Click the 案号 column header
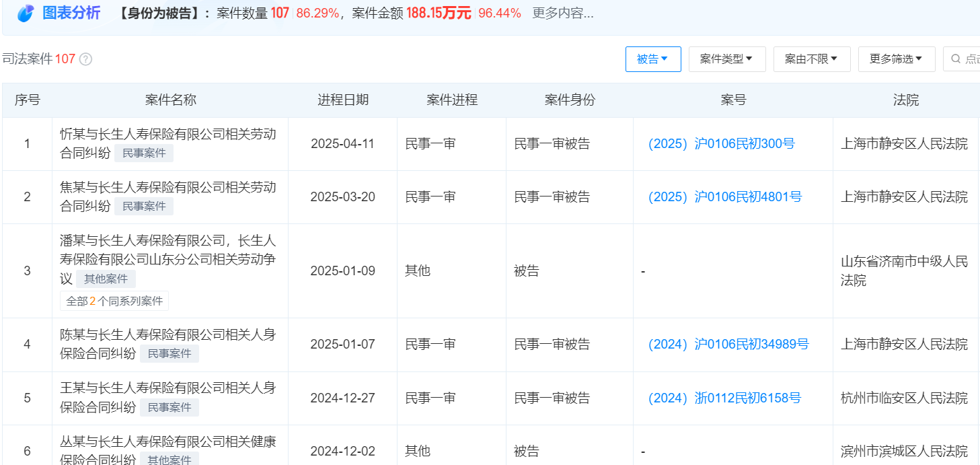The height and width of the screenshot is (465, 980). point(733,100)
